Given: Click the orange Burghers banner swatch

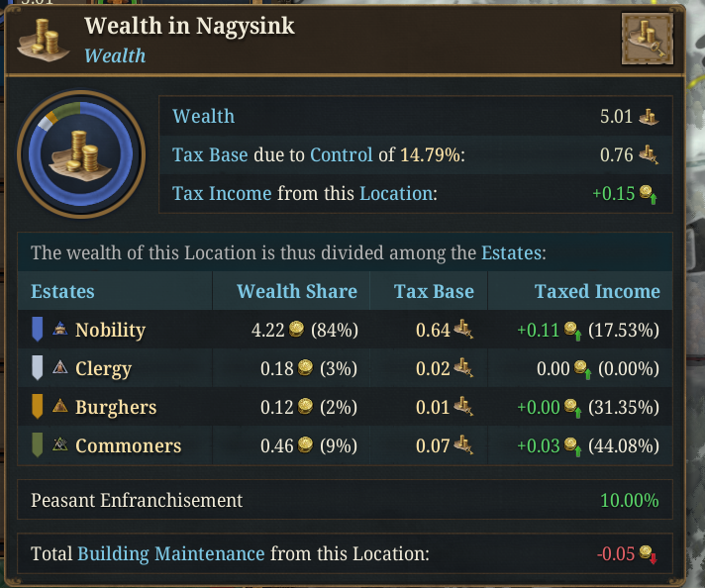Looking at the screenshot, I should point(38,407).
